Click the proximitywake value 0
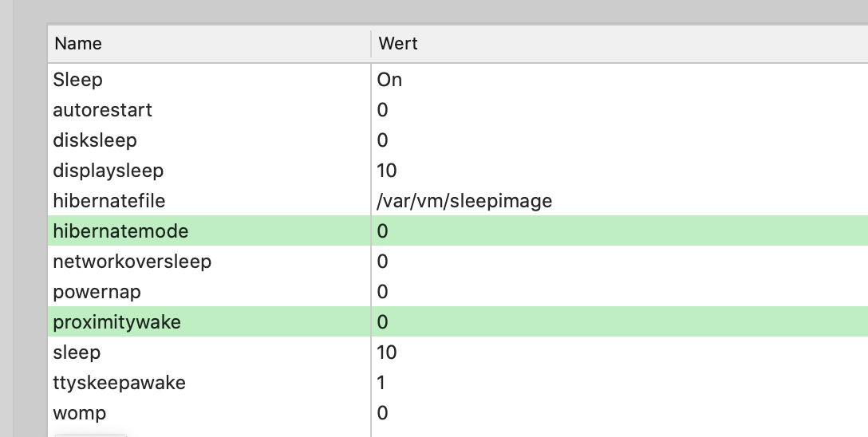The image size is (868, 437). (382, 322)
